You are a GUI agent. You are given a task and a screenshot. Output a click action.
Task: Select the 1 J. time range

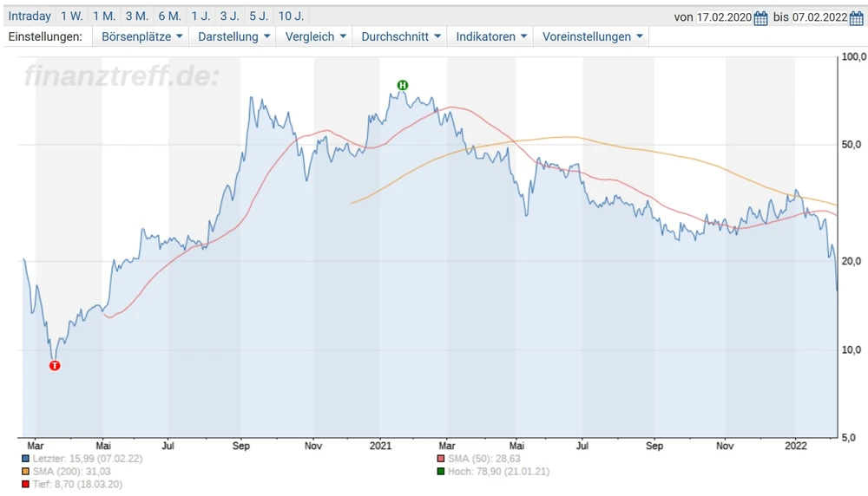click(x=201, y=16)
